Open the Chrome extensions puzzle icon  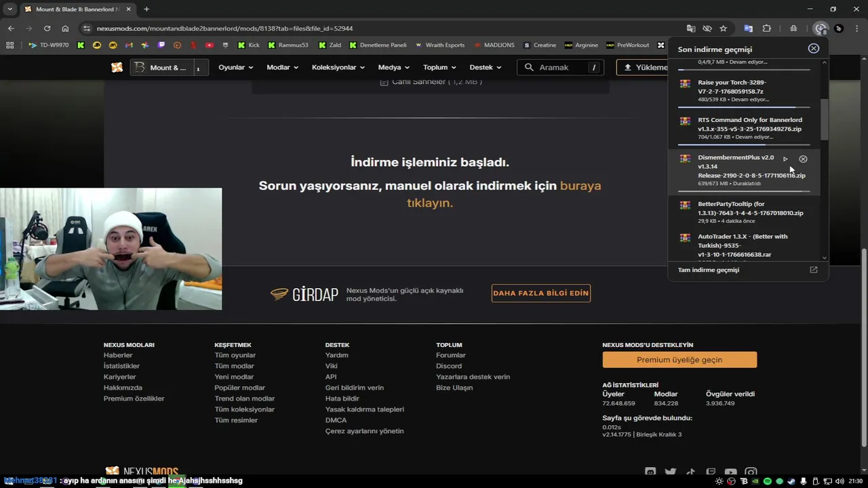(x=767, y=28)
